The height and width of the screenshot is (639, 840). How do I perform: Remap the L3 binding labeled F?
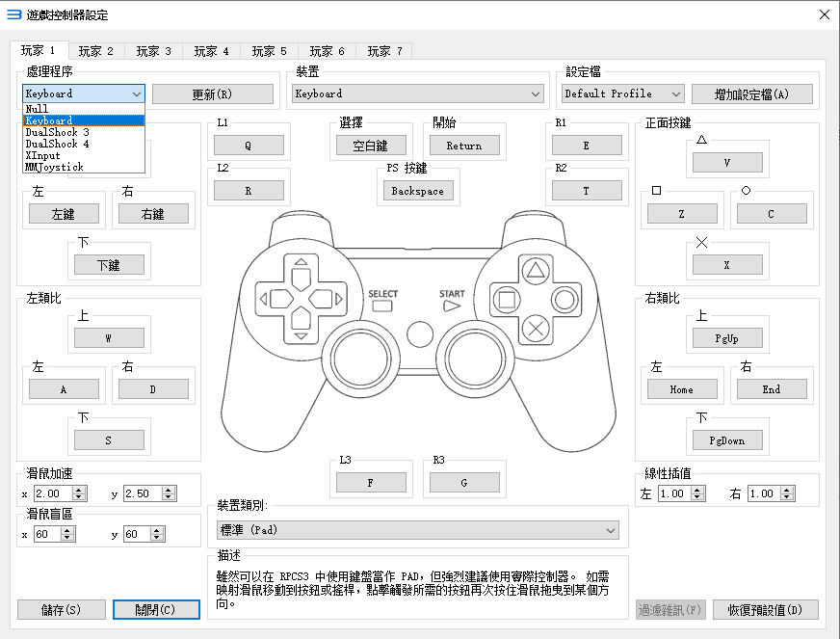click(371, 480)
